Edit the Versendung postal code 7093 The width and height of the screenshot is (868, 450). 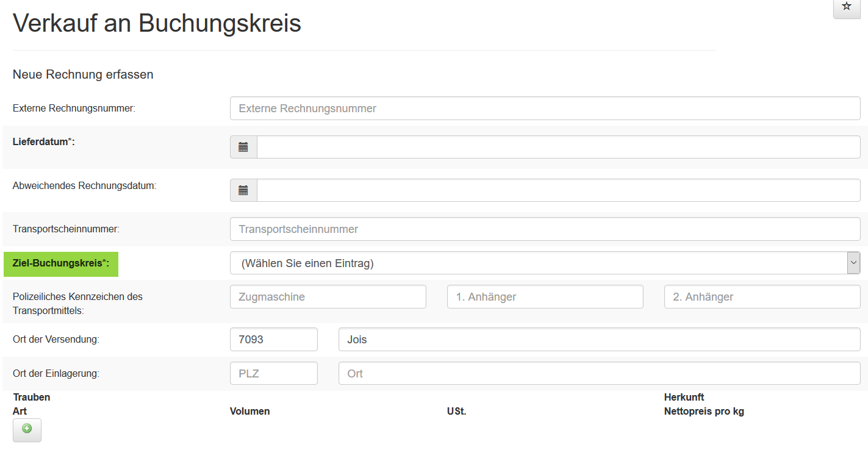[273, 340]
